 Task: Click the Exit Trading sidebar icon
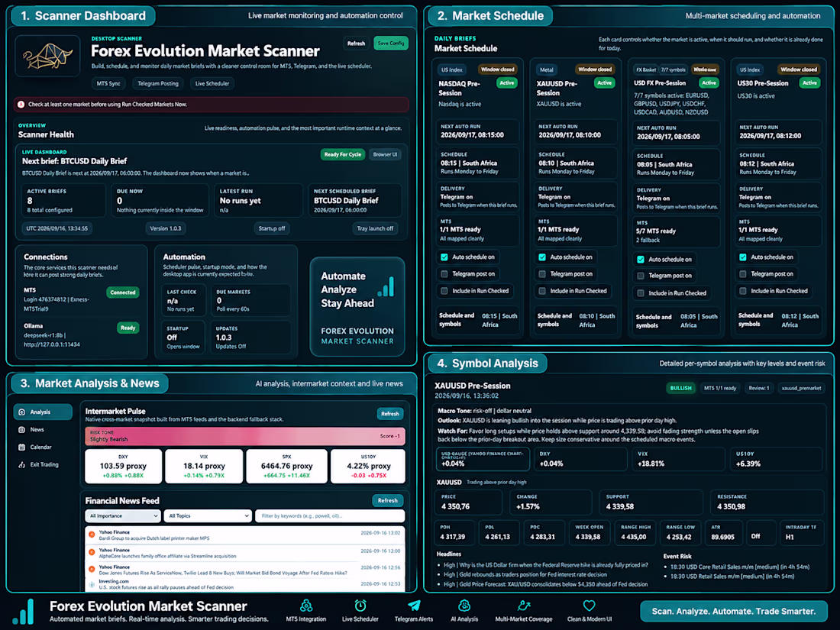[x=22, y=464]
